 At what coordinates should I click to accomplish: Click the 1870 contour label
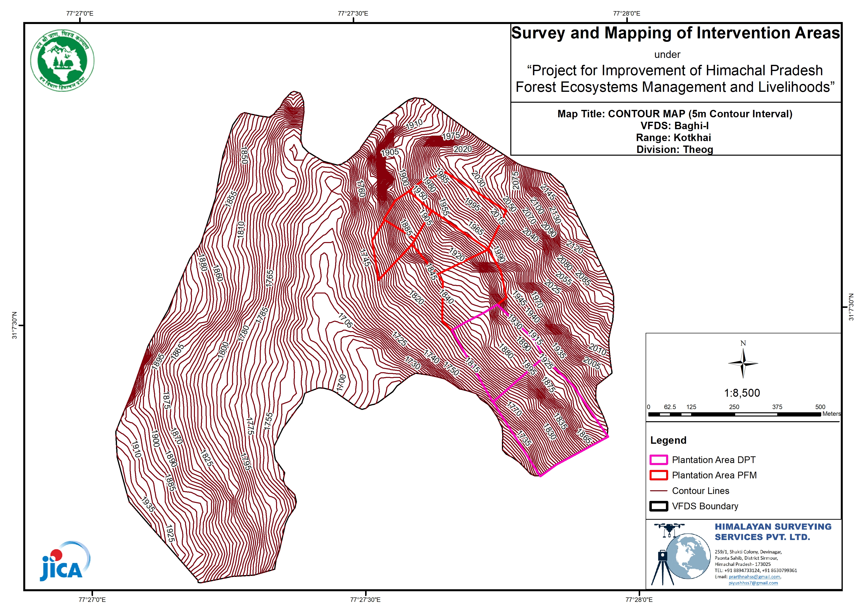click(x=176, y=436)
